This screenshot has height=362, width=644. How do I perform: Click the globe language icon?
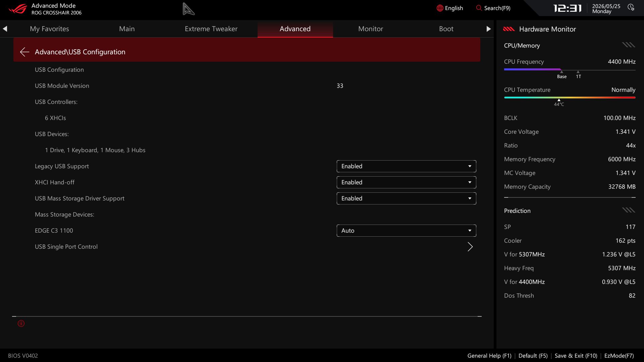pos(440,8)
